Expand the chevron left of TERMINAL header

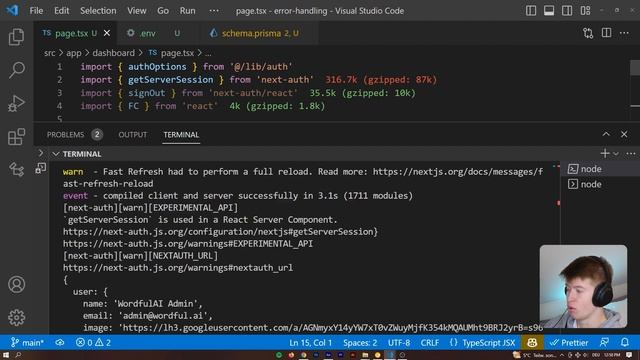tap(40, 153)
